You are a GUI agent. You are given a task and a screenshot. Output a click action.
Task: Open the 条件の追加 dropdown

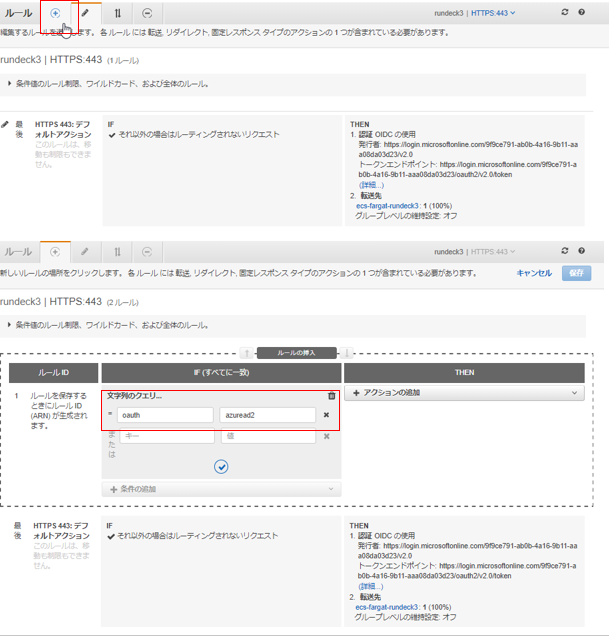[x=221, y=489]
